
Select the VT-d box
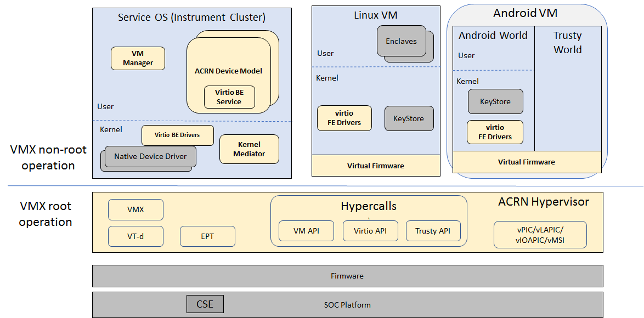click(x=135, y=236)
